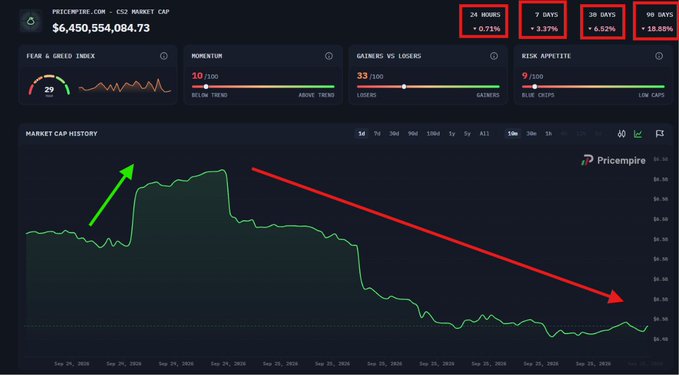This screenshot has width=679, height=375.
Task: Click the Fear & Greed gauge showing 29
Action: [x=49, y=86]
